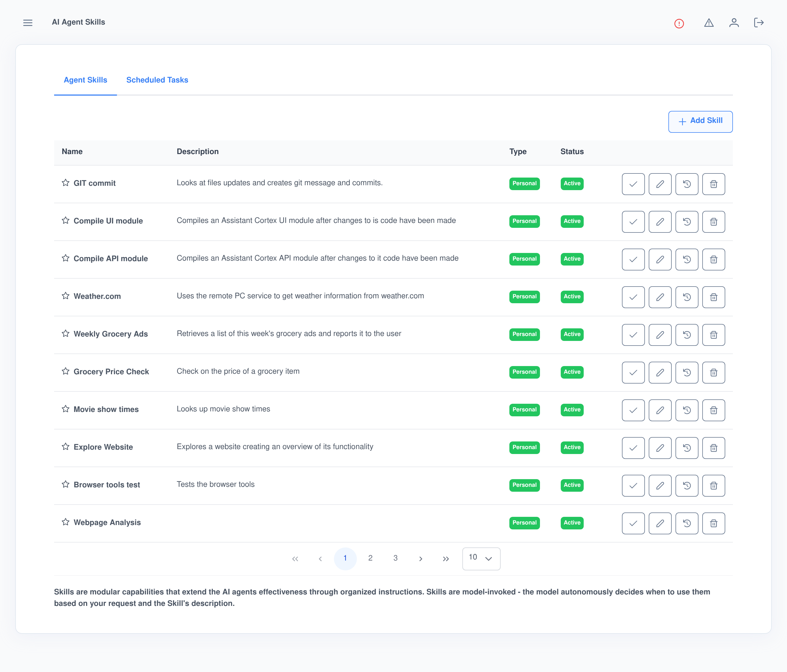This screenshot has width=787, height=672.
Task: Edit the GIT commit skill
Action: (x=660, y=184)
